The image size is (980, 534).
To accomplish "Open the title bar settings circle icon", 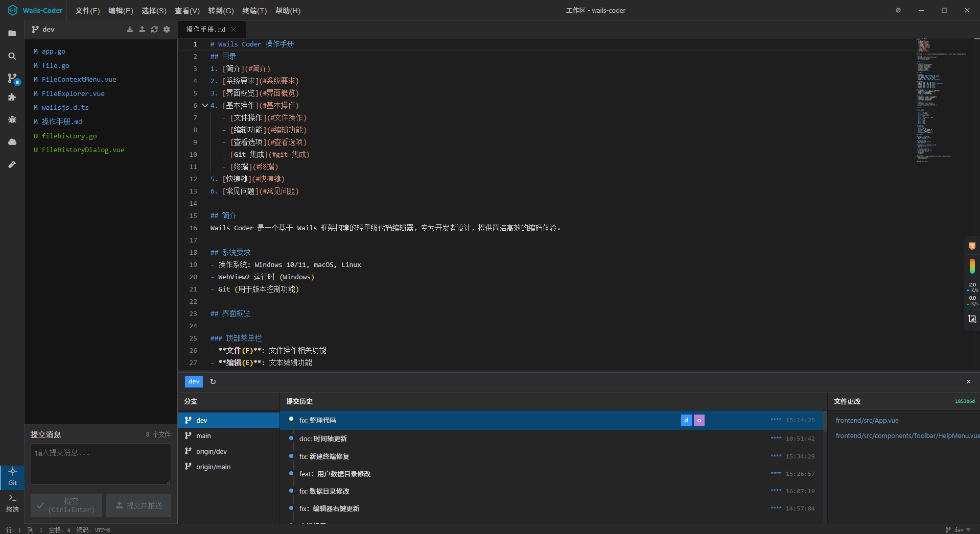I will [898, 10].
